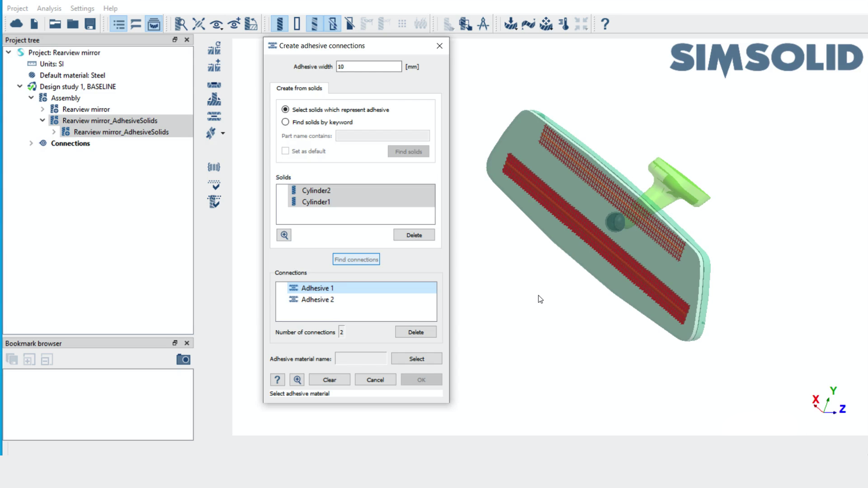Click the Adhesive width input field
868x488 pixels.
pyautogui.click(x=368, y=66)
